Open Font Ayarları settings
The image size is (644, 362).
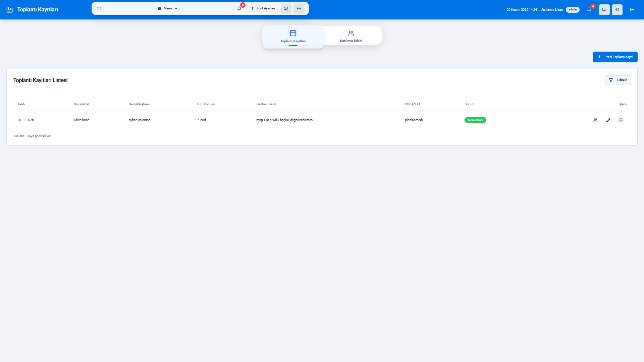click(263, 8)
